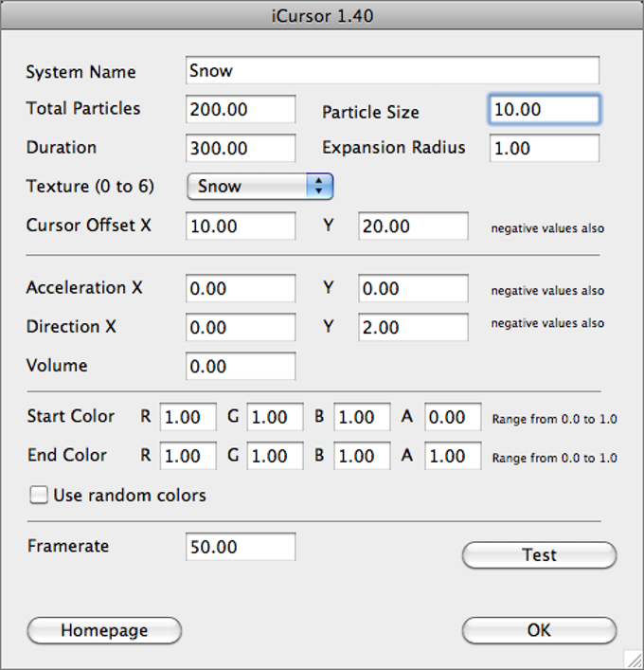Click the Cursor Offset Y field
Viewport: 644px width, 670px height.
pyautogui.click(x=413, y=226)
